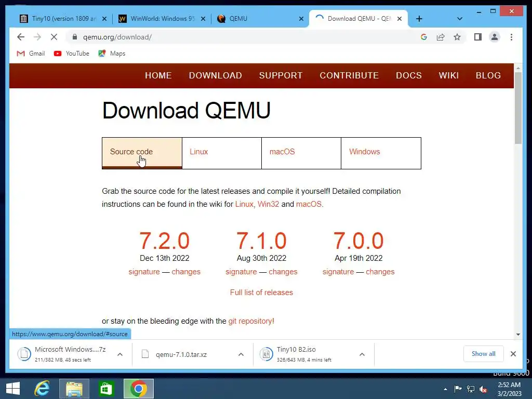Open the Windows Start button
532x399 pixels.
tap(13, 389)
